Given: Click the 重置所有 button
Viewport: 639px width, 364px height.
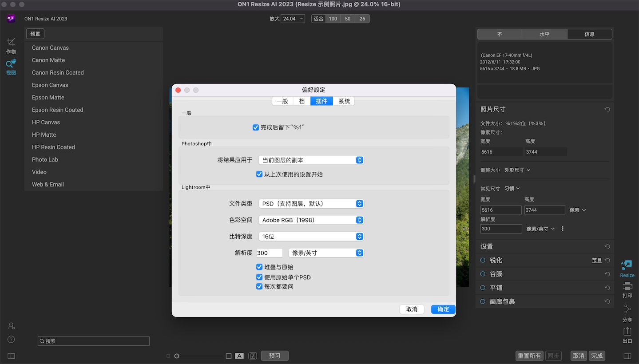Looking at the screenshot, I should pyautogui.click(x=529, y=356).
